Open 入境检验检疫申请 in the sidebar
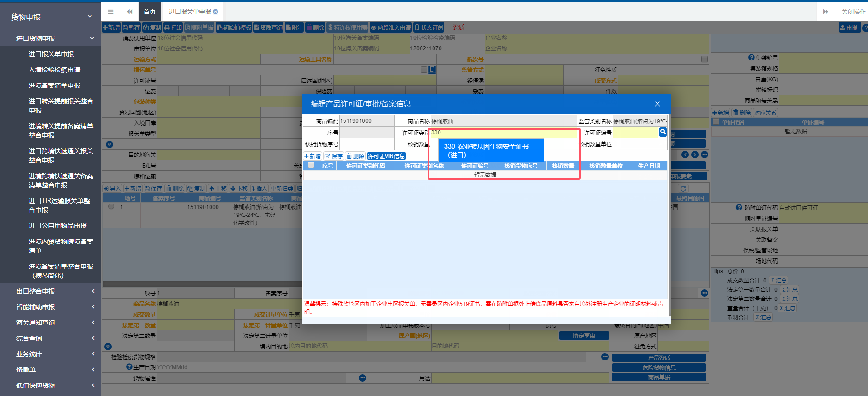 54,70
